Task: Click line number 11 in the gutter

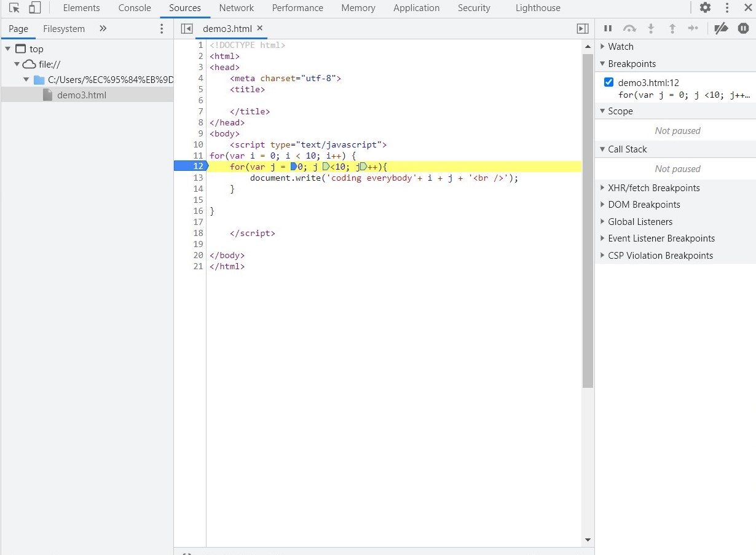Action: pyautogui.click(x=198, y=155)
